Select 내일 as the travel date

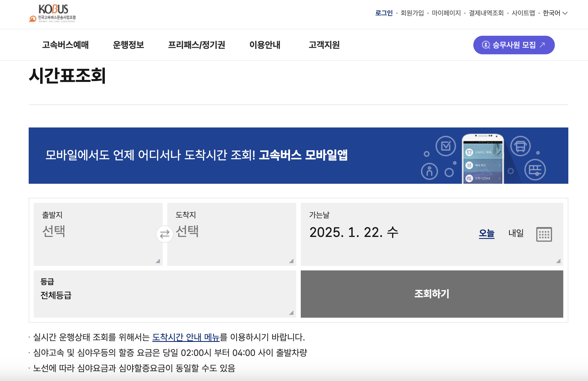click(516, 233)
